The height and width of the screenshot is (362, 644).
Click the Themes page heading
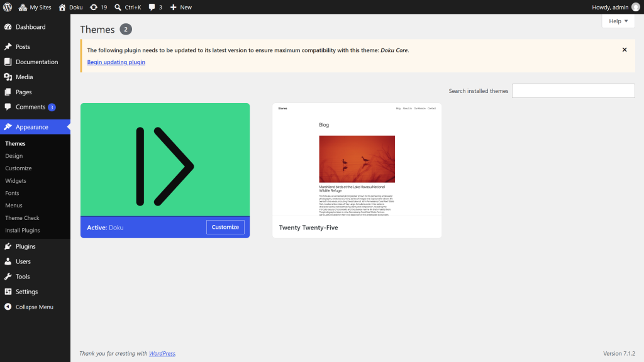point(97,30)
